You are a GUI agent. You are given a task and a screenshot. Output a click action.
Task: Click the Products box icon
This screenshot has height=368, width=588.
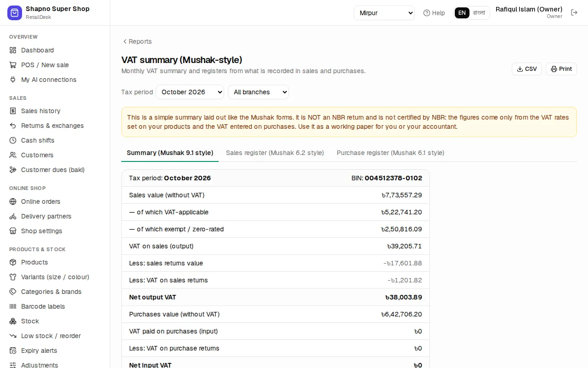click(x=13, y=262)
